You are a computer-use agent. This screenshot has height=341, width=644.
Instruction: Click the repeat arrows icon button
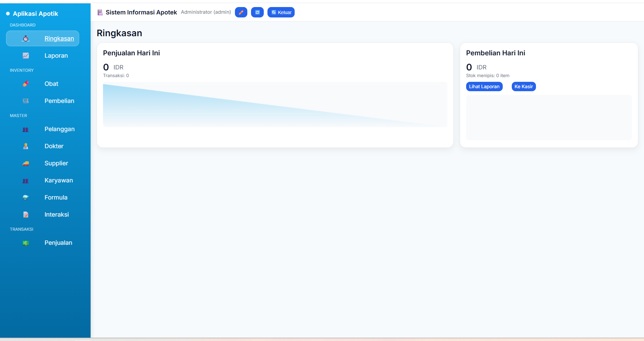pos(257,12)
